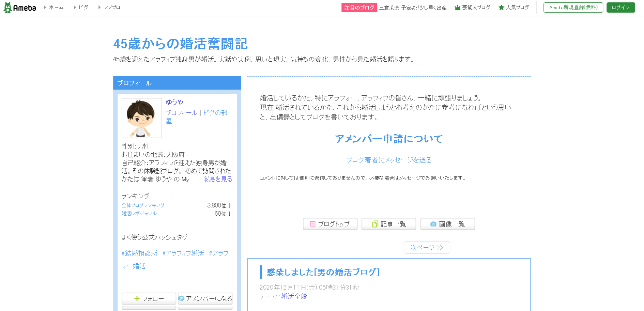Open the 三倉茉奈 featured blog headline
The image size is (644, 311).
coord(413,7)
